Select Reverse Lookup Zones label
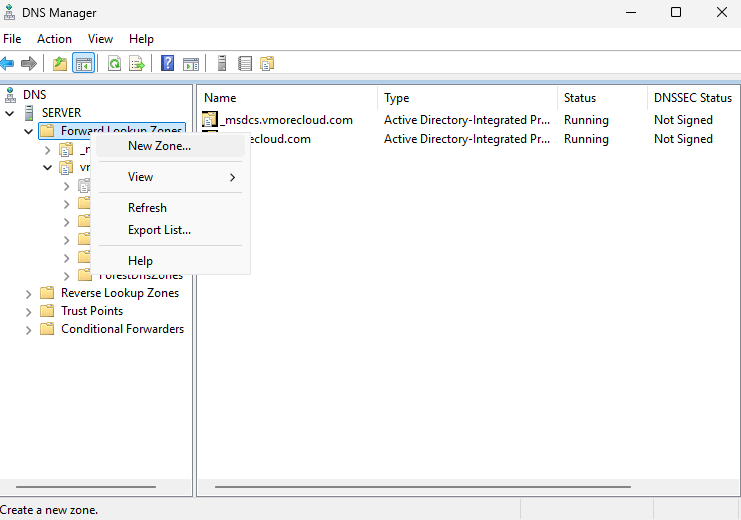741x520 pixels. 120,293
